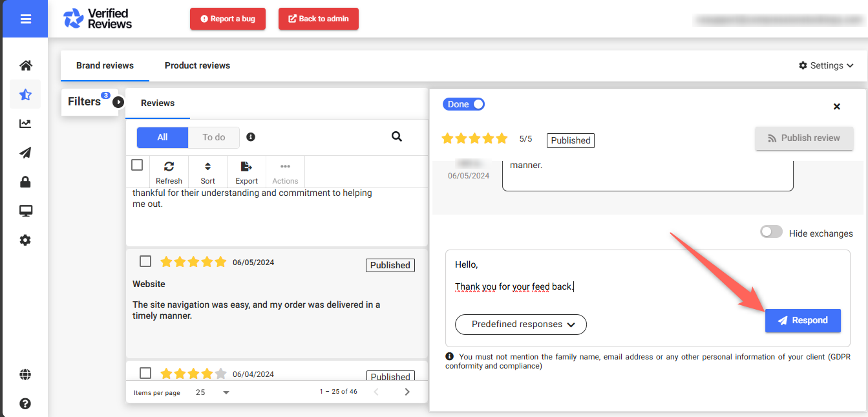Click the monitor display icon in sidebar

click(x=25, y=211)
